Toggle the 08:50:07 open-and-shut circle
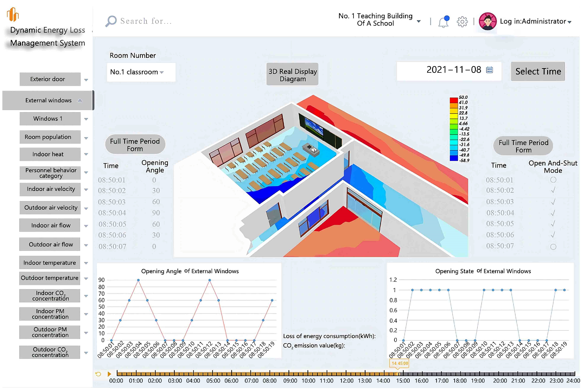The image size is (585, 392). click(553, 247)
